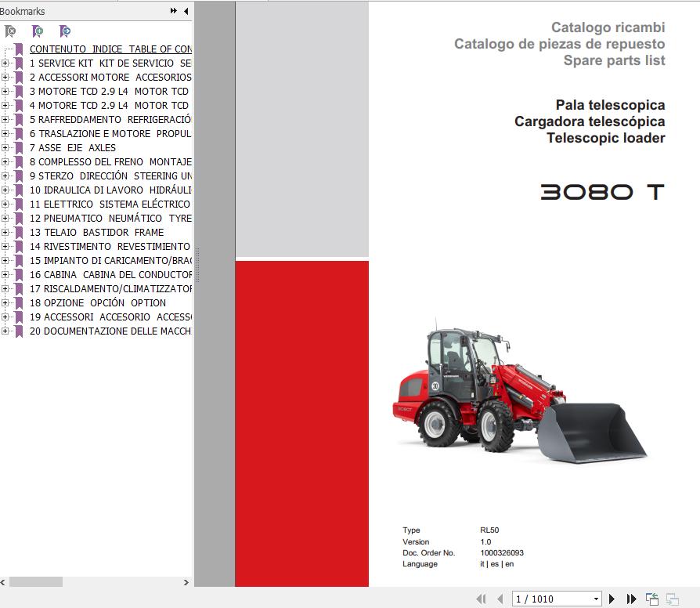Select bookmark 8 COMPLESSO DEL FRENO
Image resolution: width=700 pixels, height=608 pixels.
click(x=110, y=161)
